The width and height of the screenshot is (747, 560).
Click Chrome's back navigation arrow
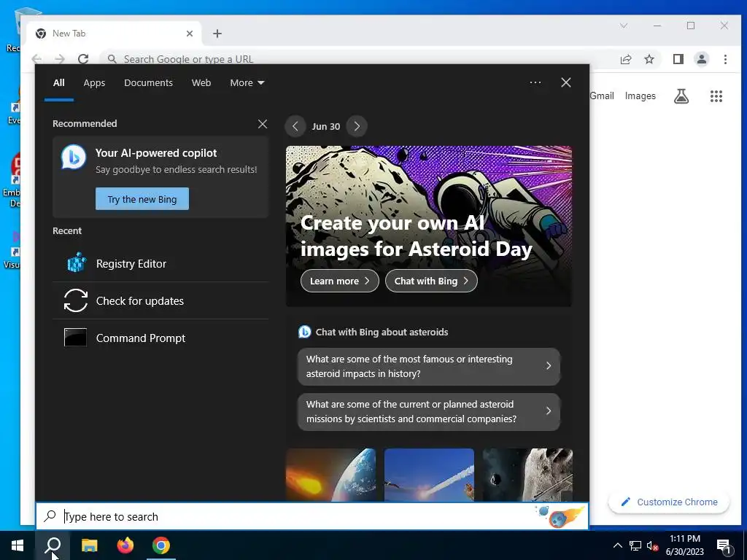(x=36, y=58)
